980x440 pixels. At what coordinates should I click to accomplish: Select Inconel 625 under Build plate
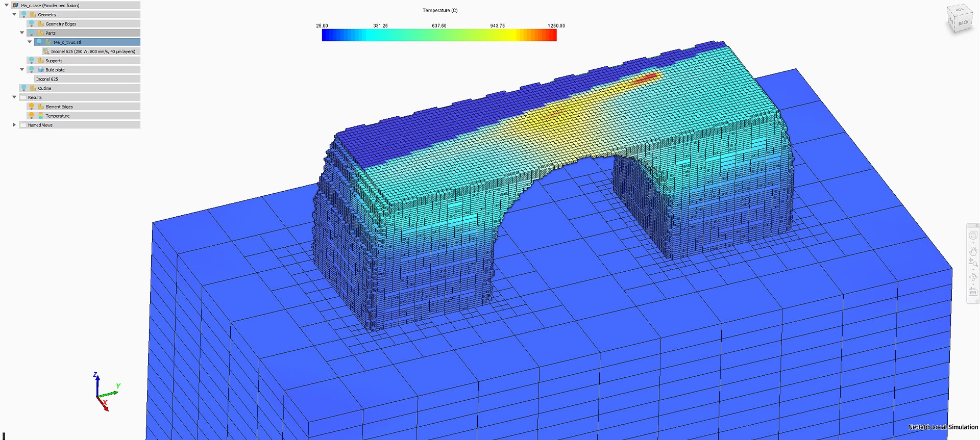pyautogui.click(x=47, y=79)
